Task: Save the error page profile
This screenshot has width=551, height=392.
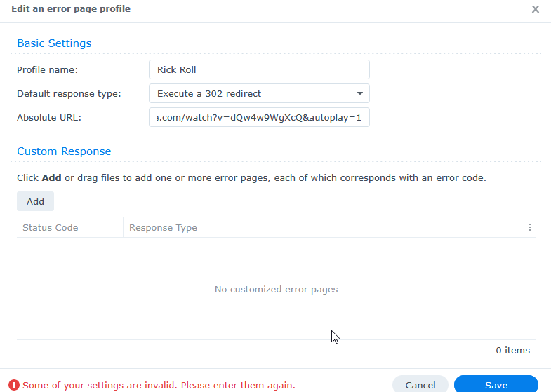Action: [496, 385]
